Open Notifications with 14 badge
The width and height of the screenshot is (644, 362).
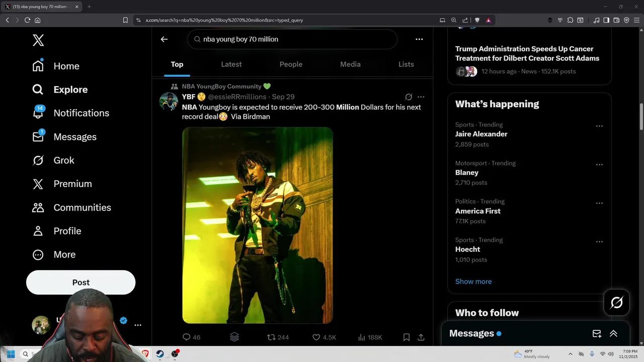click(70, 113)
